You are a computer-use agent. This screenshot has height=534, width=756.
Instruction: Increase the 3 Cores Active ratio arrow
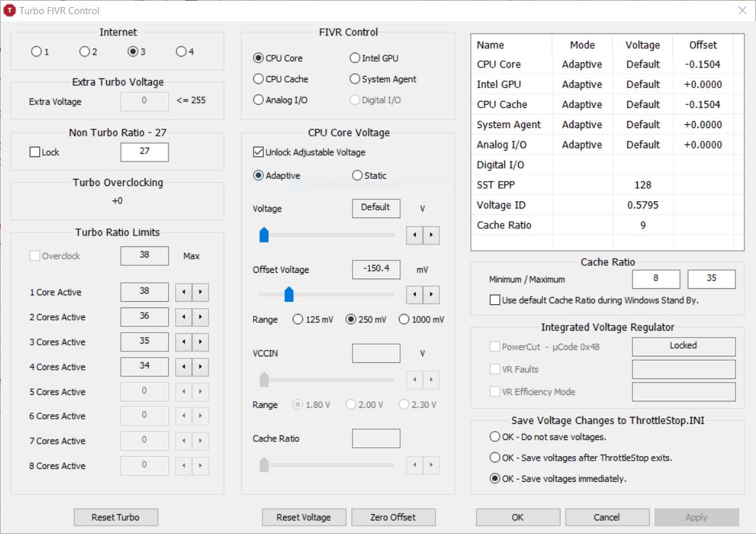201,342
